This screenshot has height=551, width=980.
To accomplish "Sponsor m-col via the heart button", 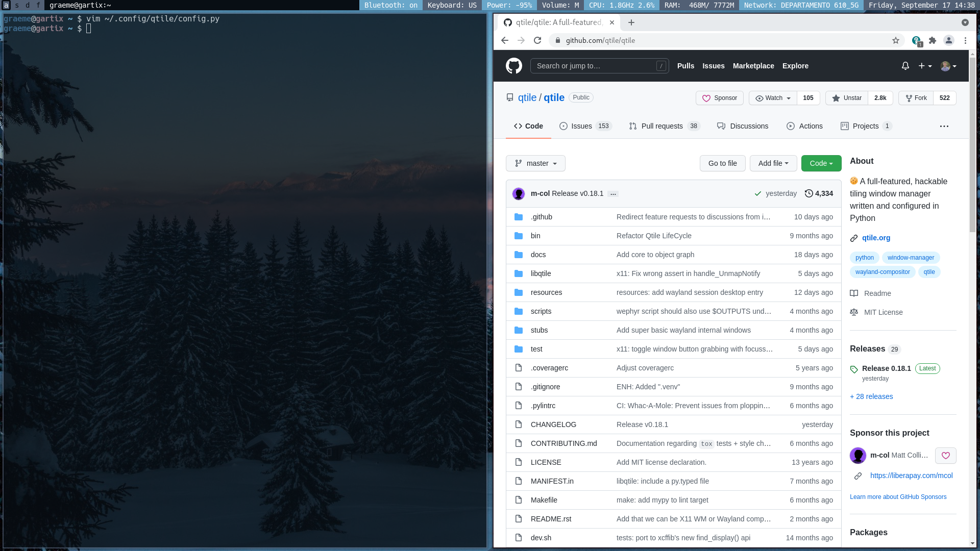I will click(x=945, y=456).
